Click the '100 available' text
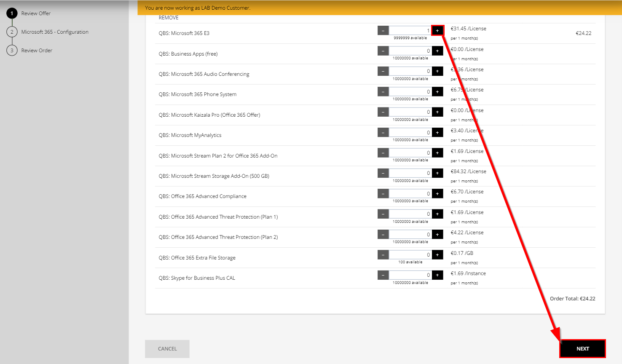The image size is (622, 364). tap(410, 262)
